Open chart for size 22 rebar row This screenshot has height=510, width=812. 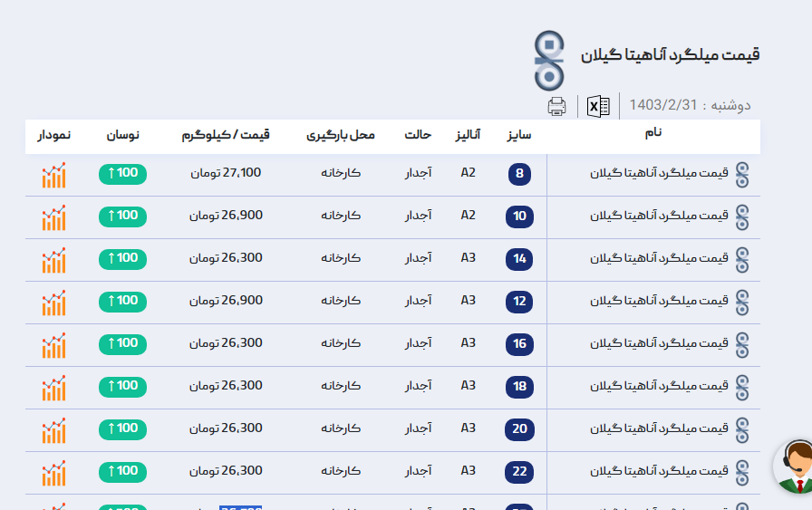53,473
